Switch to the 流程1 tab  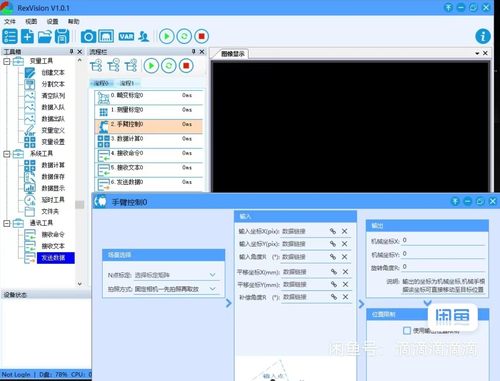tap(127, 83)
